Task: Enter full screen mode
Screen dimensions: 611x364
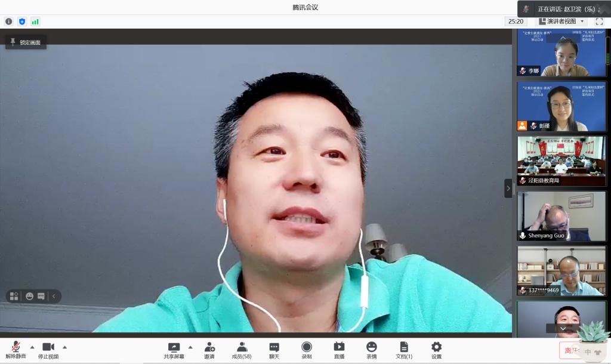Action: 599,21
